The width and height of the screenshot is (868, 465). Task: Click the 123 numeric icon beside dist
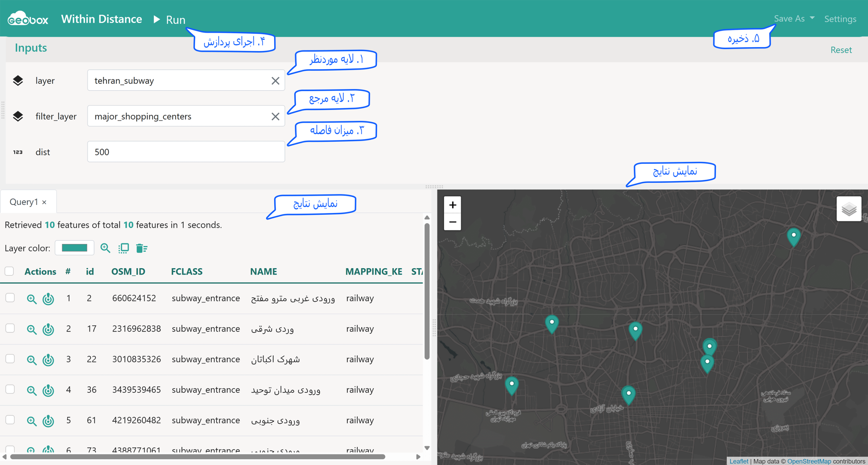(18, 152)
